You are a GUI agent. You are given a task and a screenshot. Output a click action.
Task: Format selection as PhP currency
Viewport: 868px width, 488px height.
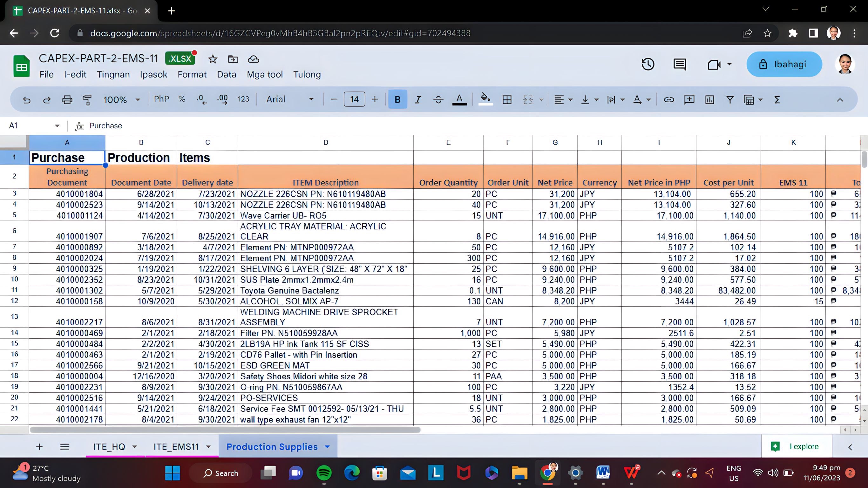click(x=161, y=99)
